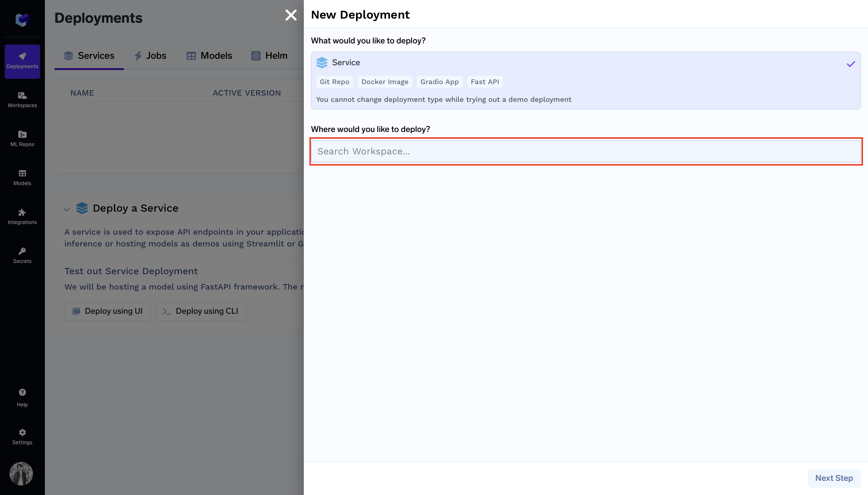
Task: Click the Deploy a Service layers icon
Action: point(82,208)
